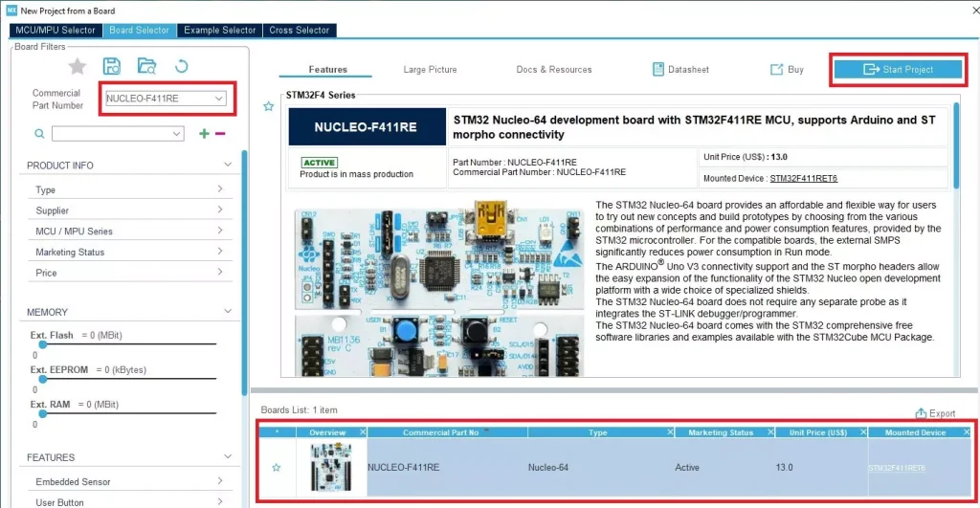Open the Docs & Resources tab

tap(553, 70)
